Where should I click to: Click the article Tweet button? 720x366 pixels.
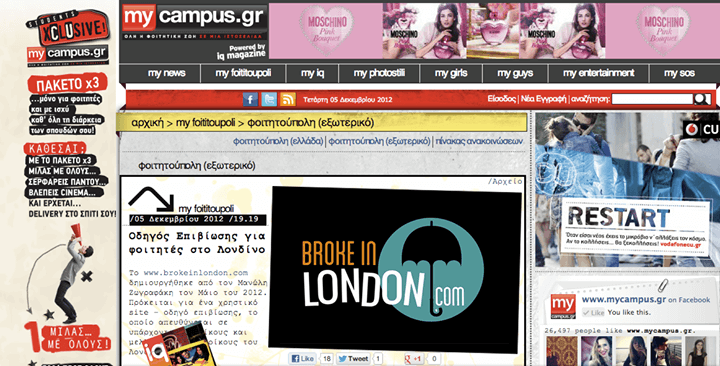(353, 359)
